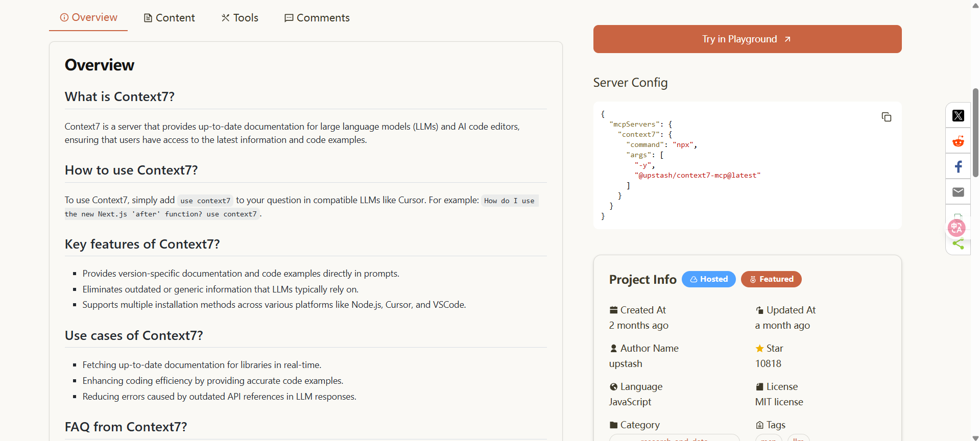Share the page on Facebook

[958, 167]
